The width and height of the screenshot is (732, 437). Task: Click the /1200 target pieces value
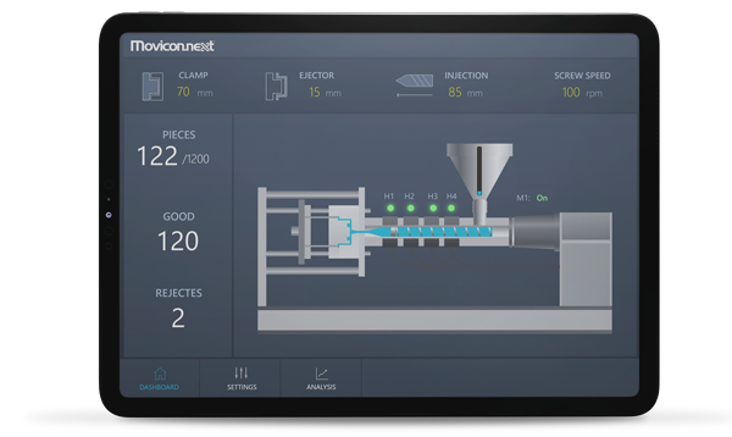196,159
